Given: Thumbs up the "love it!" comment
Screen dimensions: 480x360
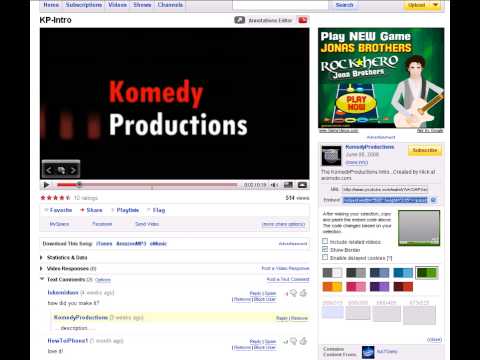Looking at the screenshot, I should pyautogui.click(x=303, y=341).
